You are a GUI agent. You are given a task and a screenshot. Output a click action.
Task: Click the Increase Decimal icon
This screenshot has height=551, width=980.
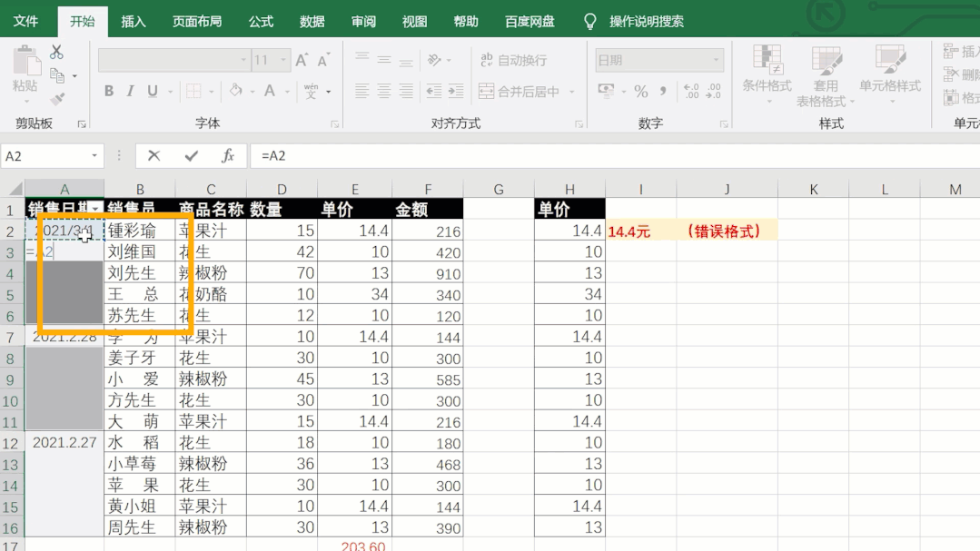[692, 89]
